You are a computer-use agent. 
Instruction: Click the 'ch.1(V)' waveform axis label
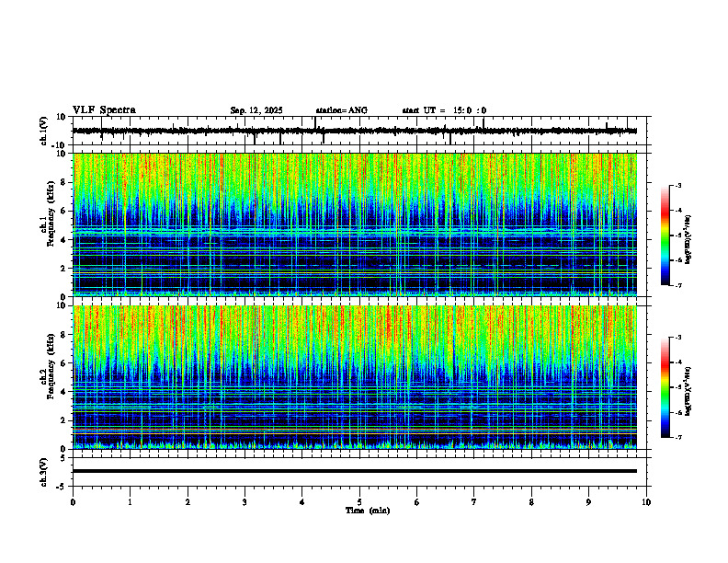pyautogui.click(x=43, y=131)
